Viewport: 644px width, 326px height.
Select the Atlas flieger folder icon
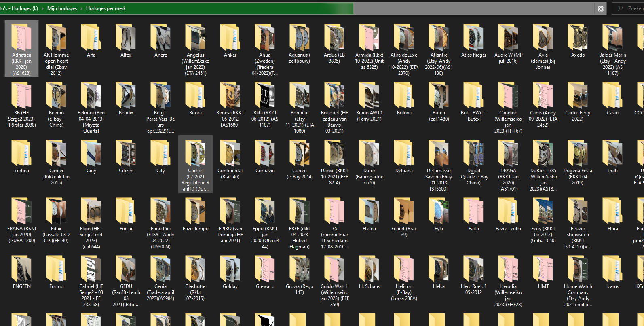pyautogui.click(x=473, y=37)
